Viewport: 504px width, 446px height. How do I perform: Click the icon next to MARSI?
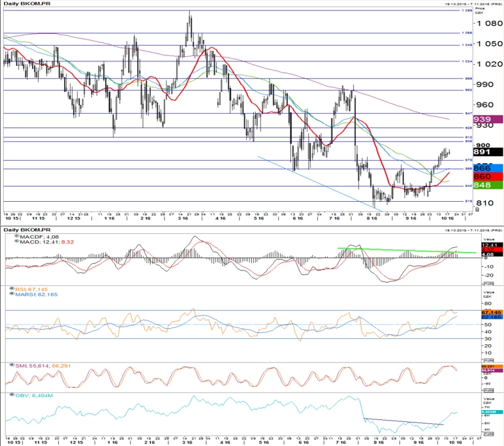point(12,294)
